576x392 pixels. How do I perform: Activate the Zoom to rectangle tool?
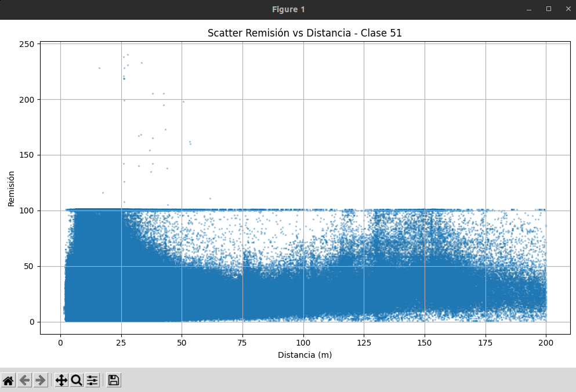77,380
